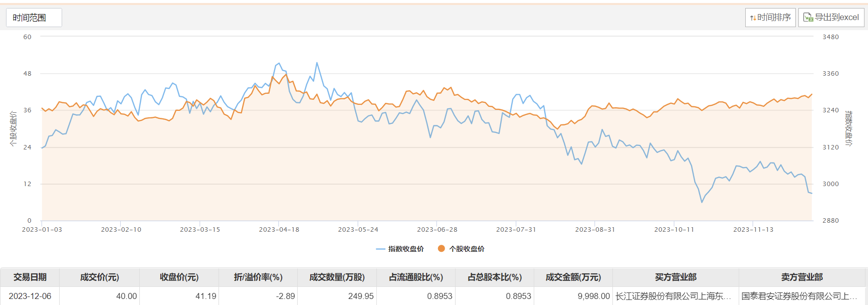Click the blue 指数收盘价 legend line marker
The width and height of the screenshot is (868, 305).
[x=380, y=249]
